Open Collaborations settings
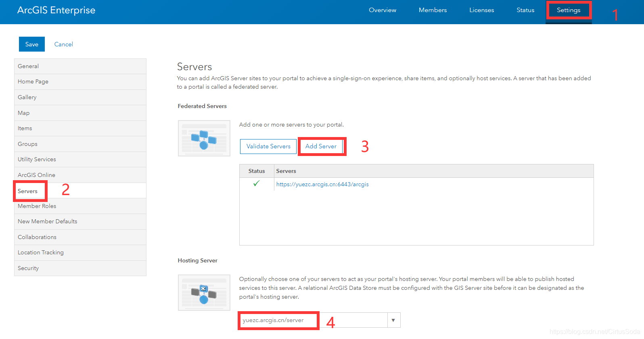This screenshot has height=339, width=644. coord(80,237)
